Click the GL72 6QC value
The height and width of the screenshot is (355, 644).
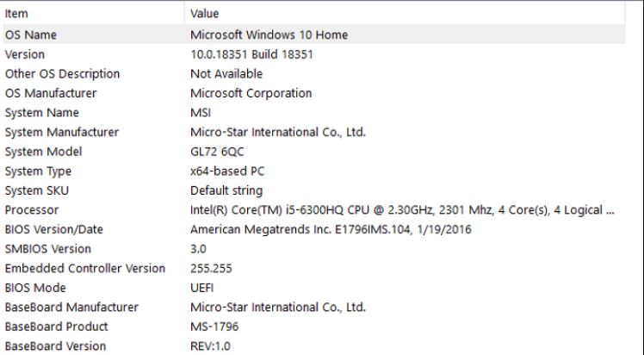pyautogui.click(x=217, y=152)
